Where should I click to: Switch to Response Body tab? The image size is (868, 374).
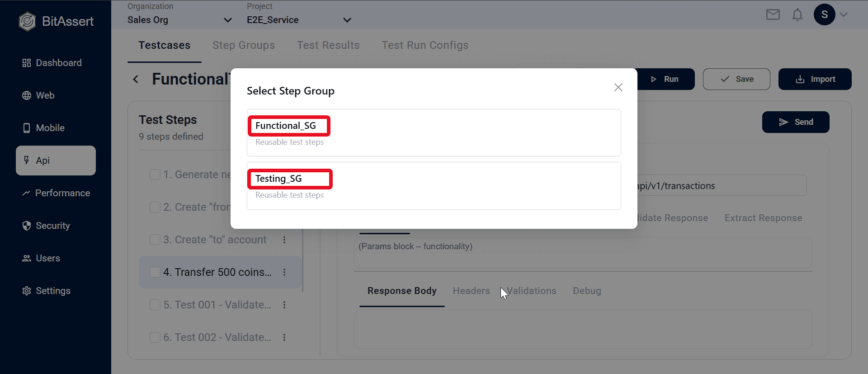tap(402, 291)
